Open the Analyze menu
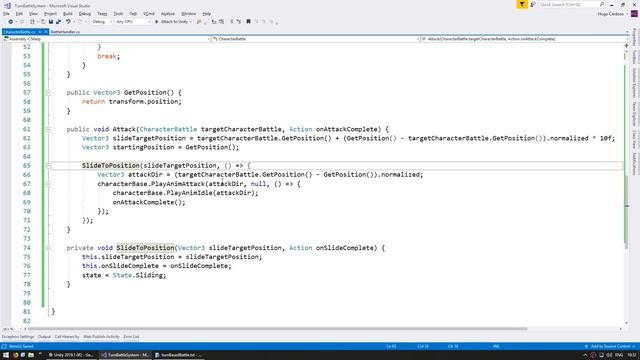Screen dimensions: 640x360 point(168,14)
